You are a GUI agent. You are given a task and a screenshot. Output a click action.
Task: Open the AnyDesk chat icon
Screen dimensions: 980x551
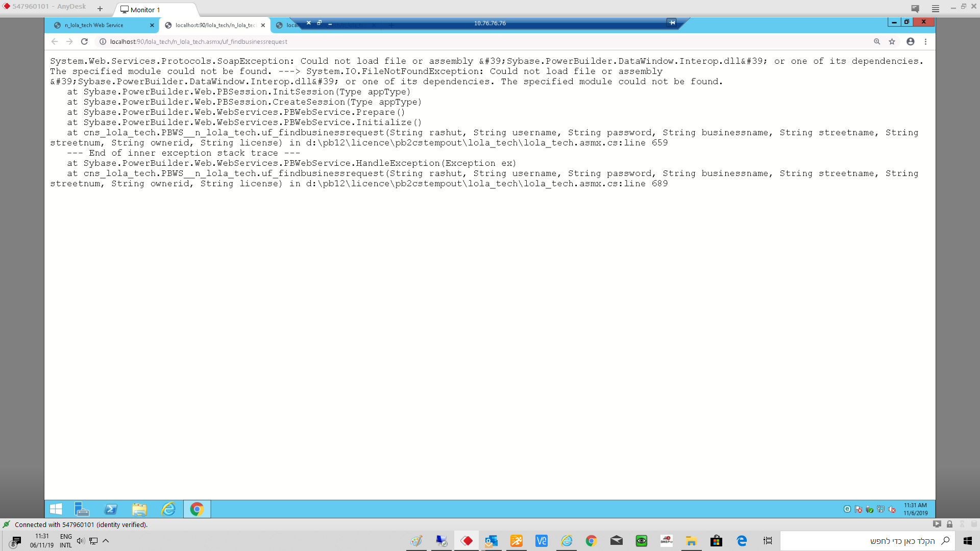point(915,8)
